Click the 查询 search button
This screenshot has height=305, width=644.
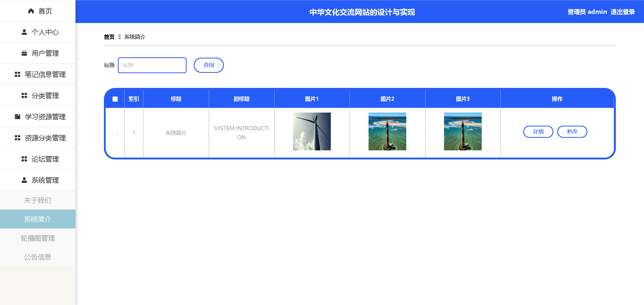209,65
